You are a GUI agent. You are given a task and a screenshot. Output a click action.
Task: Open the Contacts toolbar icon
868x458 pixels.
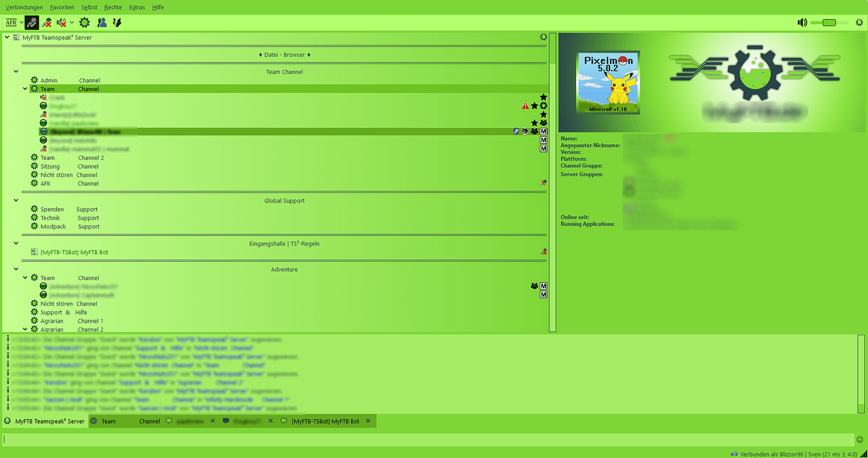[102, 22]
